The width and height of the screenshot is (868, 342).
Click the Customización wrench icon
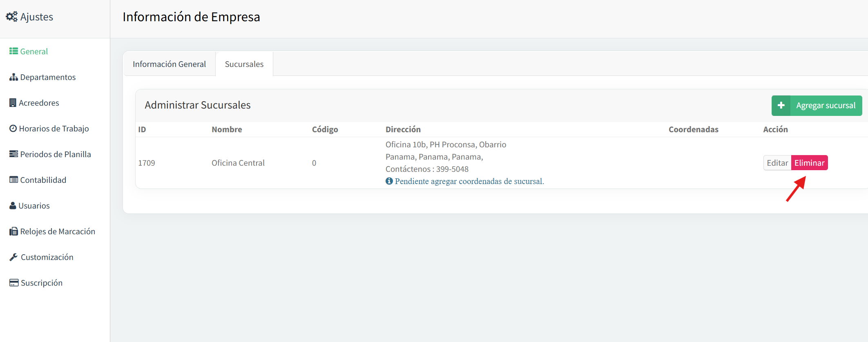(x=13, y=257)
